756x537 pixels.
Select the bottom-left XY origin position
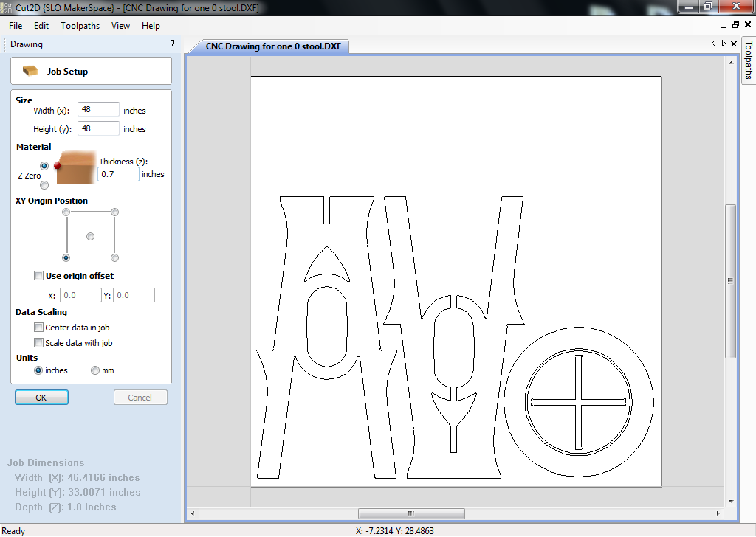pos(66,257)
